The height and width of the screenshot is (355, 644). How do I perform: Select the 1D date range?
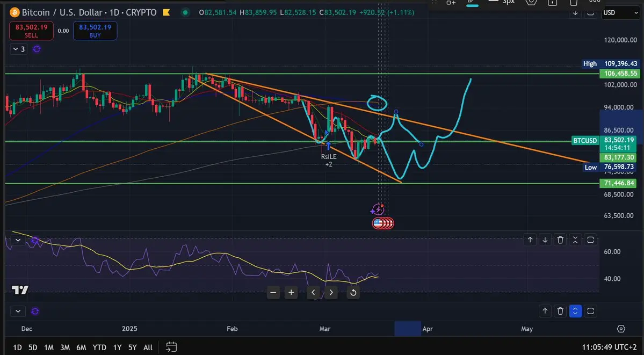pos(17,347)
